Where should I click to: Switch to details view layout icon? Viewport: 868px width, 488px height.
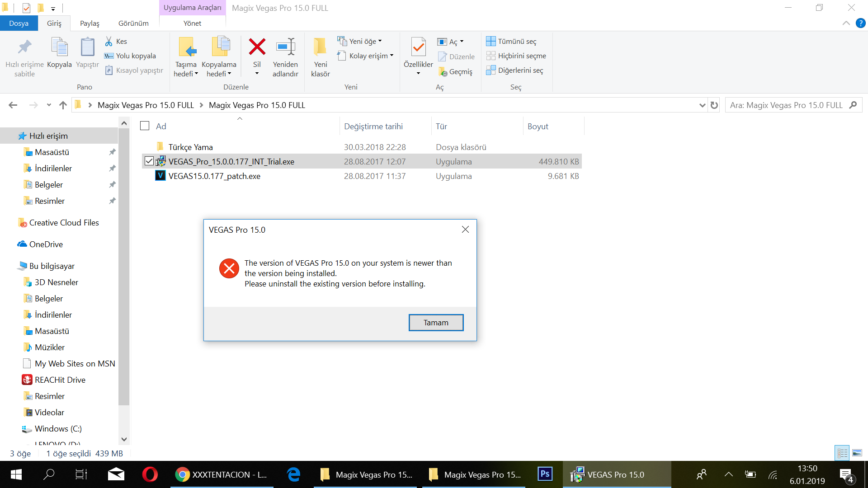[842, 453]
